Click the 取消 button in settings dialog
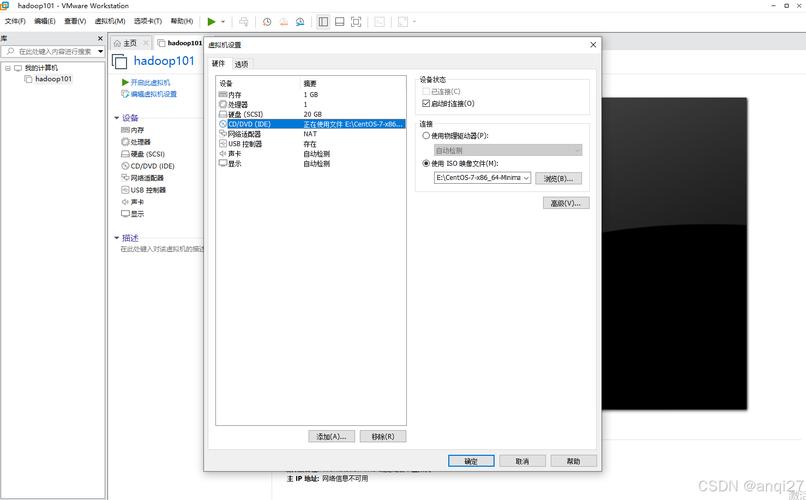 point(522,461)
